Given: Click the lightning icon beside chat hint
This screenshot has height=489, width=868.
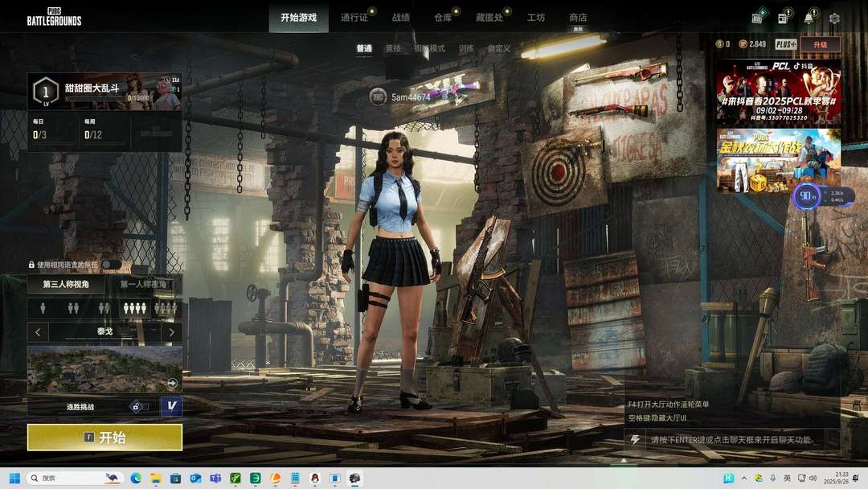Looking at the screenshot, I should click(x=635, y=440).
